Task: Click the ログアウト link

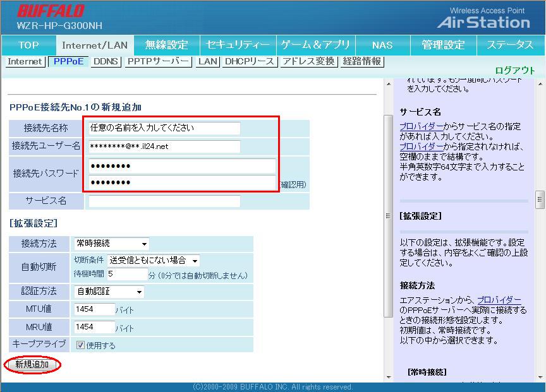Action: pos(514,71)
